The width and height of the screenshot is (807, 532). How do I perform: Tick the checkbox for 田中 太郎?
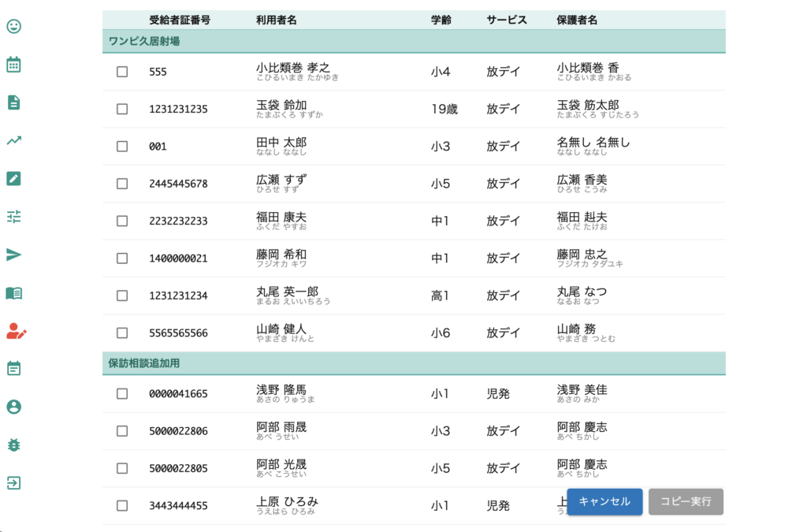click(x=122, y=147)
